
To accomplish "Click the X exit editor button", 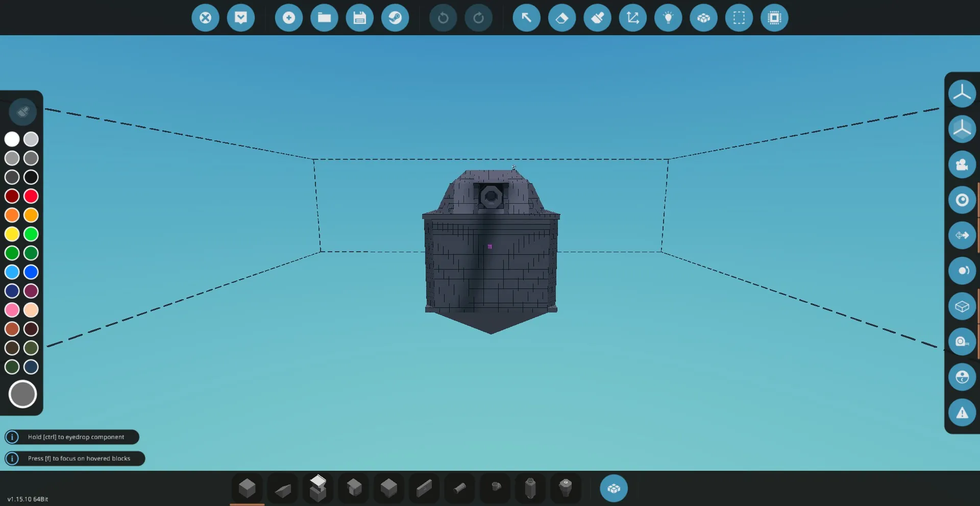I will [x=205, y=18].
